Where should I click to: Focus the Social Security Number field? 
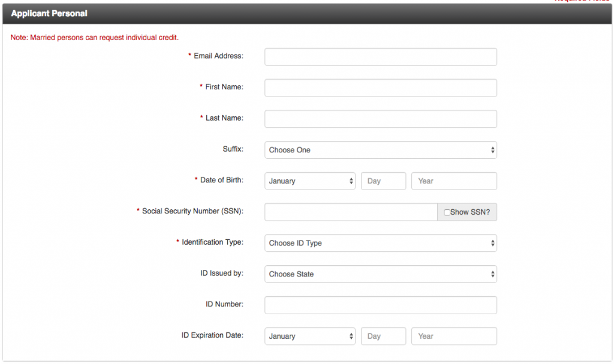(x=351, y=212)
